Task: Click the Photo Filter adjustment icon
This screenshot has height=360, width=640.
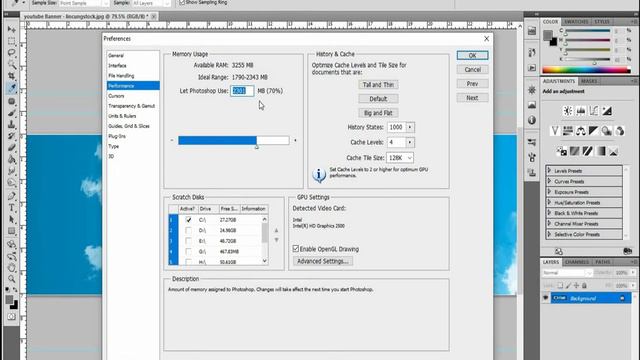Action: pos(607,131)
